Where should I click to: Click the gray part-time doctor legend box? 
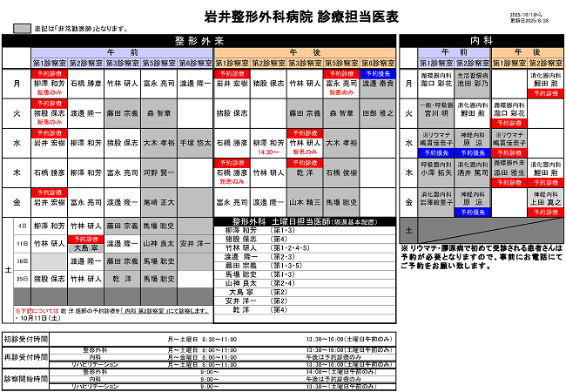tap(24, 29)
